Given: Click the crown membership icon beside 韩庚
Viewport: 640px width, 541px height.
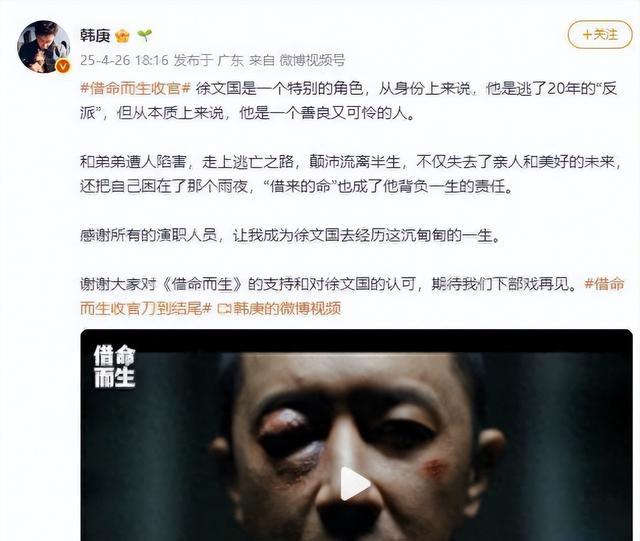Looking at the screenshot, I should pyautogui.click(x=122, y=36).
